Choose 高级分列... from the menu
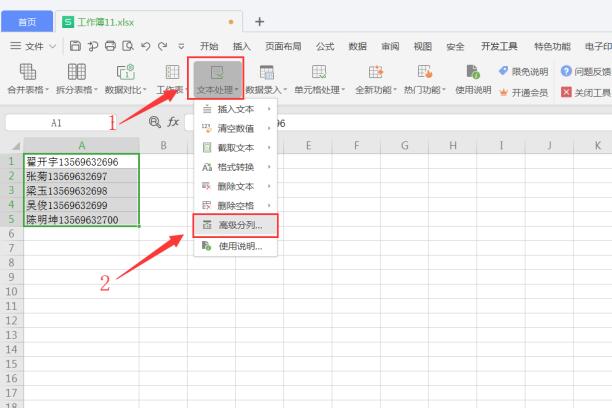The width and height of the screenshot is (612, 408). point(235,225)
